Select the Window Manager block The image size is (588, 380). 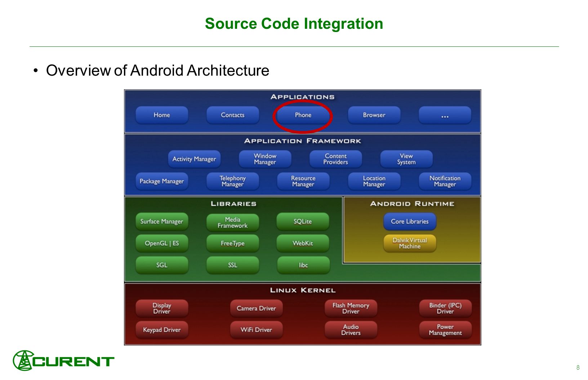click(x=265, y=159)
